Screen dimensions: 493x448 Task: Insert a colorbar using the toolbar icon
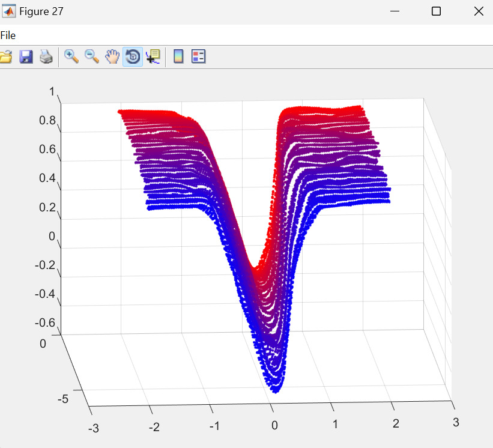[x=178, y=57]
